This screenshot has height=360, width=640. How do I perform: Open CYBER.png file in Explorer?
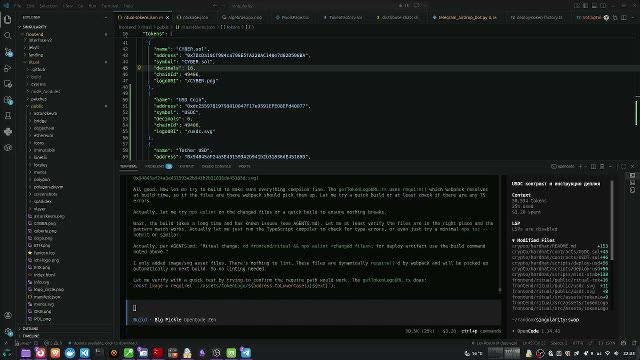click(x=45, y=224)
